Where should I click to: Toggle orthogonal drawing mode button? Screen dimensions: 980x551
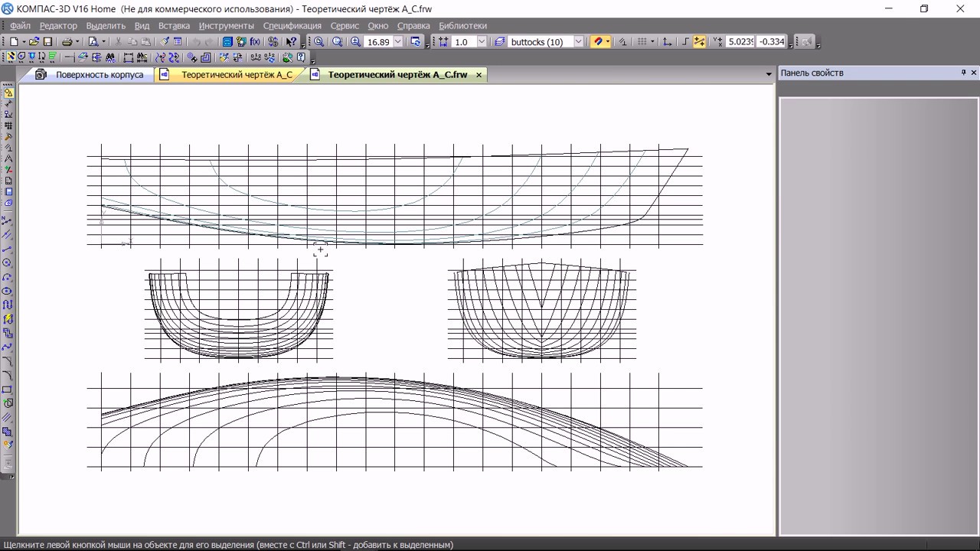point(685,41)
